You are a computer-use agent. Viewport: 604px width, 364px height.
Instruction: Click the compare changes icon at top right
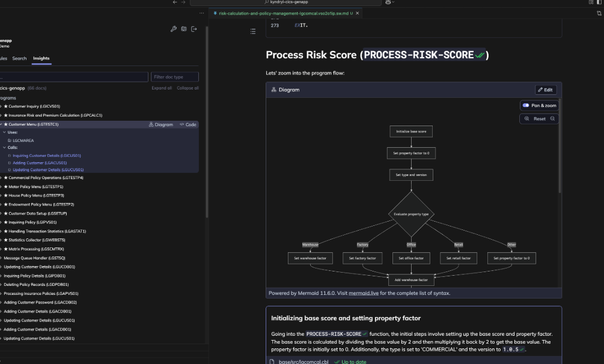(x=599, y=13)
